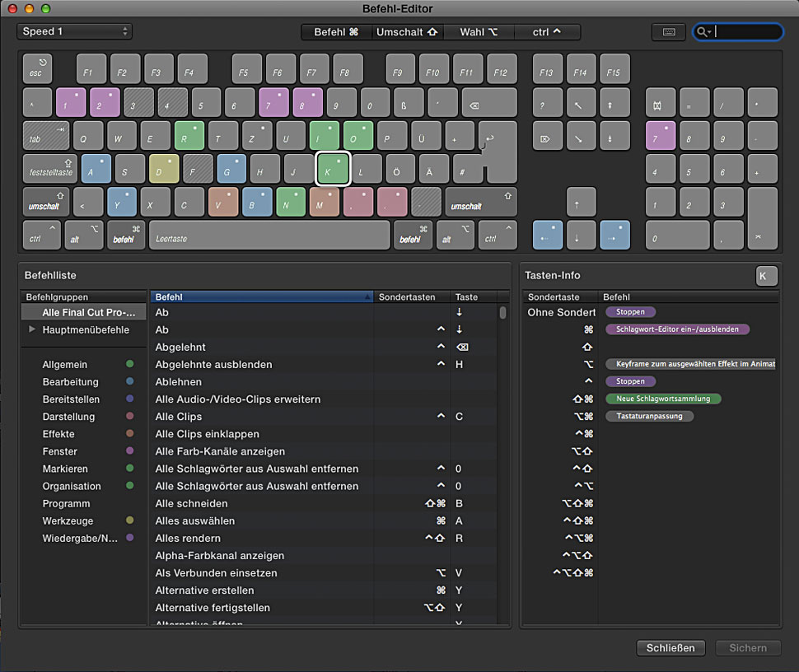Expand the Hauptmenübefehle group
The width and height of the screenshot is (799, 672).
pyautogui.click(x=33, y=330)
